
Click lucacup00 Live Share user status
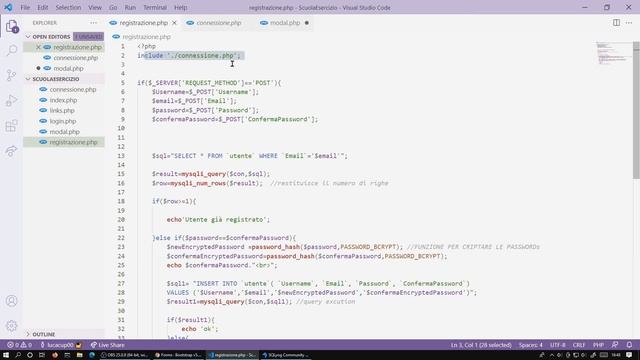click(61, 345)
